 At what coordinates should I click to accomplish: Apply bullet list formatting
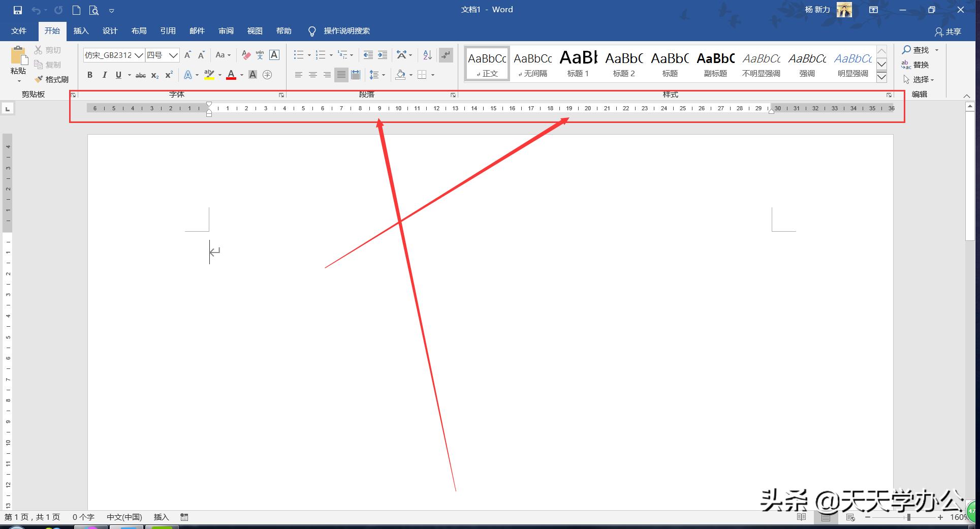click(299, 55)
